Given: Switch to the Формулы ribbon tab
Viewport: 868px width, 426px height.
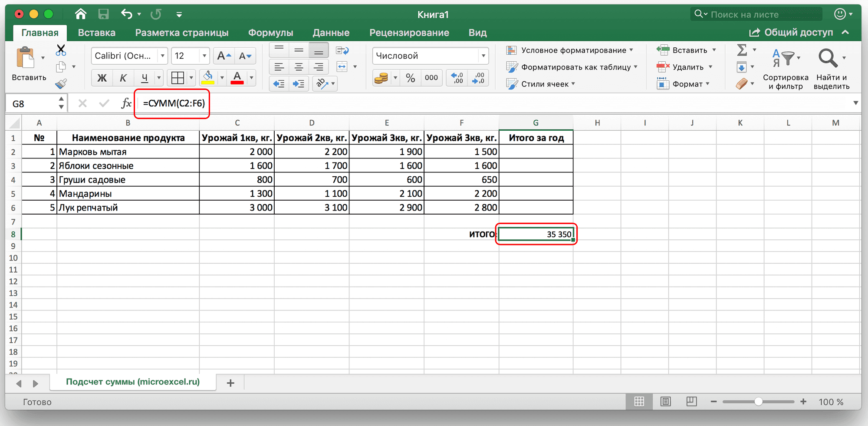Looking at the screenshot, I should pos(270,32).
